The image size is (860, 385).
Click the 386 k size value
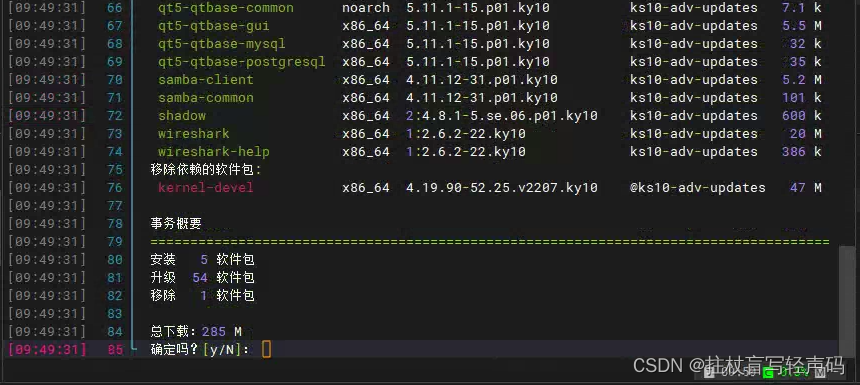pos(802,151)
